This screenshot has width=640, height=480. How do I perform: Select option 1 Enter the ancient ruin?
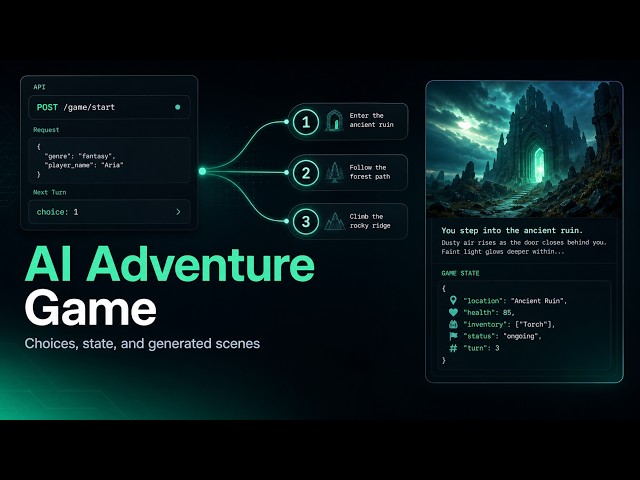coord(348,121)
